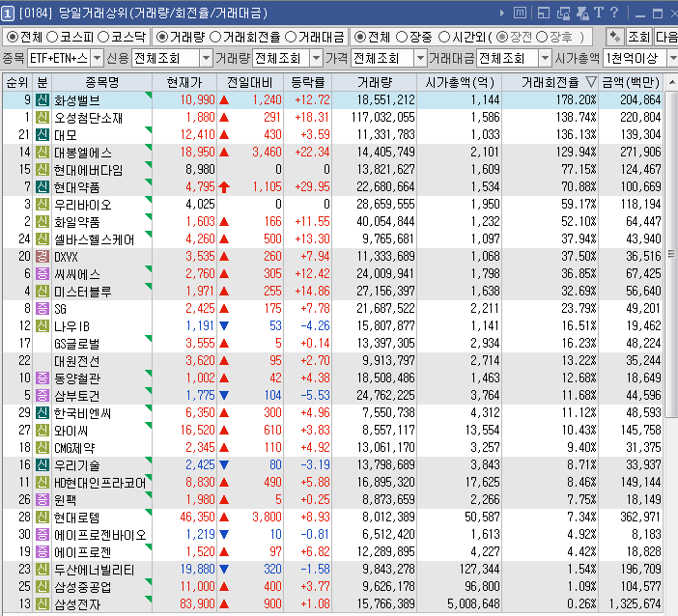The width and height of the screenshot is (678, 616).
Task: Click the 경 badge on DXVX row
Action: coord(42,256)
